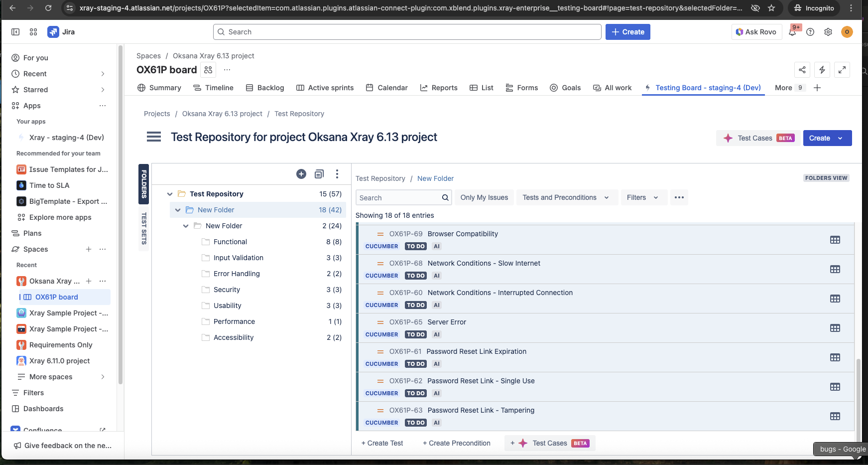
Task: Open the folder panel three-dot menu
Action: coord(337,174)
